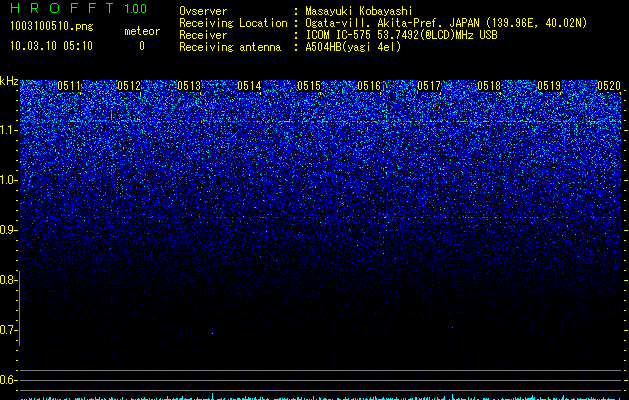Click the kHz axis unit label

(x=9, y=81)
